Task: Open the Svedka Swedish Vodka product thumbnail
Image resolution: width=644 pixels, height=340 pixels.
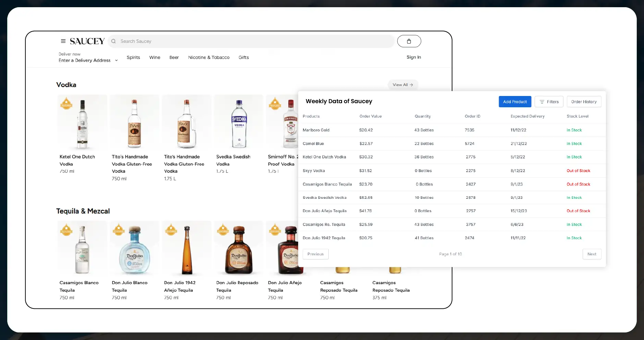Action: [x=239, y=123]
